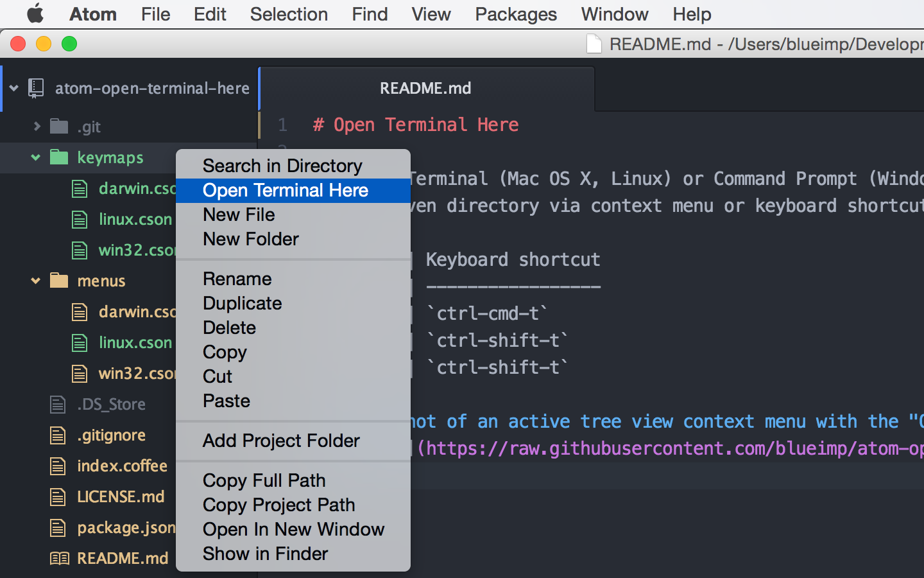Select Copy Project Path in context menu
Image resolution: width=924 pixels, height=578 pixels.
tap(293, 505)
